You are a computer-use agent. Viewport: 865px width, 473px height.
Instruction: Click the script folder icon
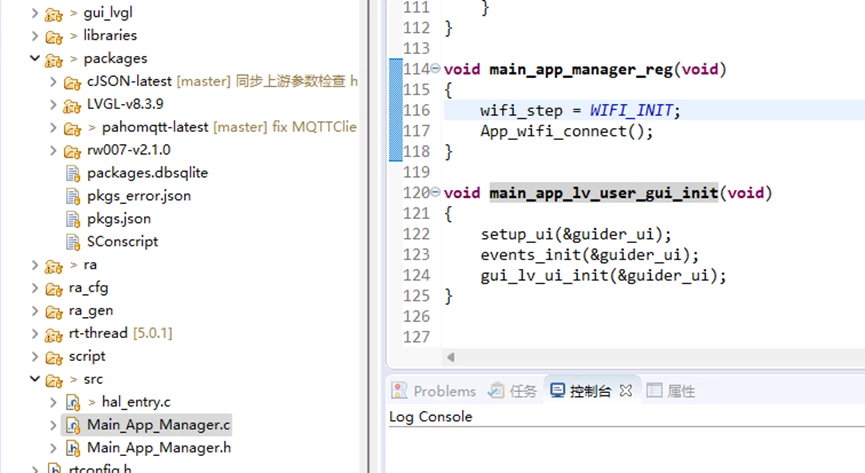(54, 358)
